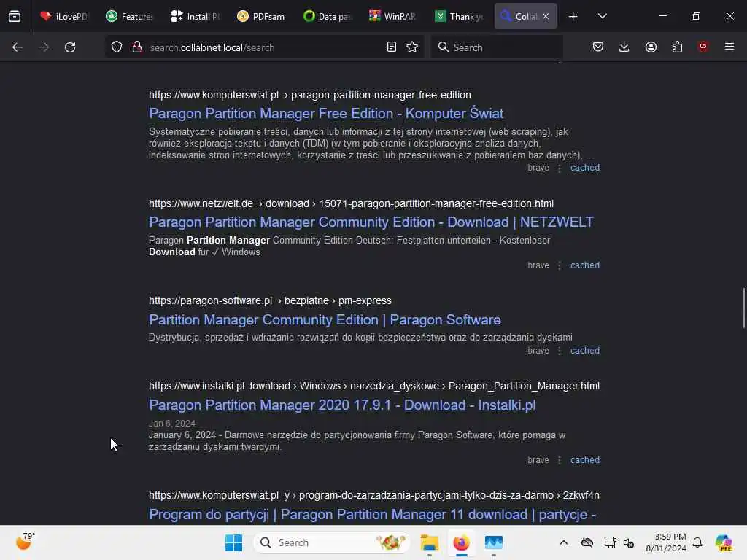This screenshot has width=747, height=560.
Task: Open Paragon Partition Manager 2020 17.9.1 Instalki.pl link
Action: tap(342, 405)
